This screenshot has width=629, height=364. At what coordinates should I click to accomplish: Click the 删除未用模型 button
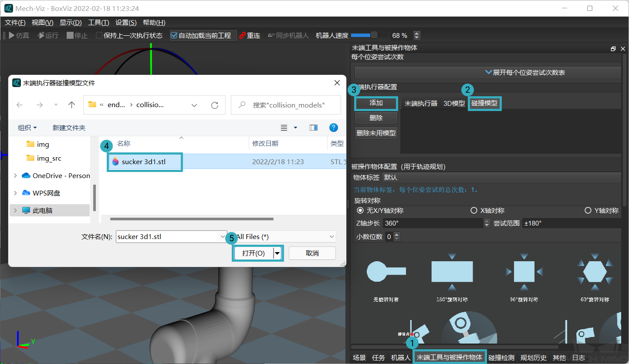tap(376, 133)
